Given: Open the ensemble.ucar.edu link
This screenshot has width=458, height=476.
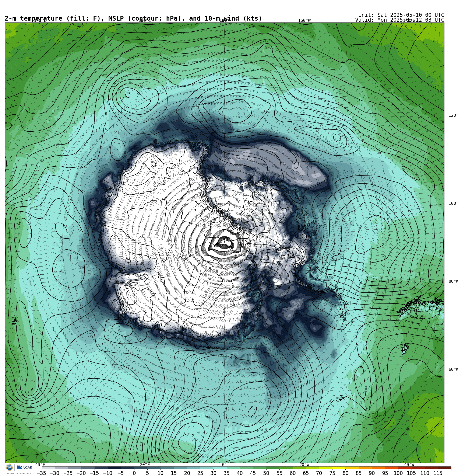Looking at the screenshot, I should (x=19, y=474).
